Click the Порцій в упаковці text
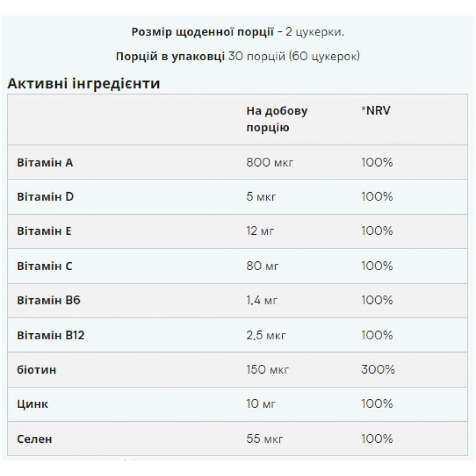The image size is (476, 476). [x=170, y=56]
